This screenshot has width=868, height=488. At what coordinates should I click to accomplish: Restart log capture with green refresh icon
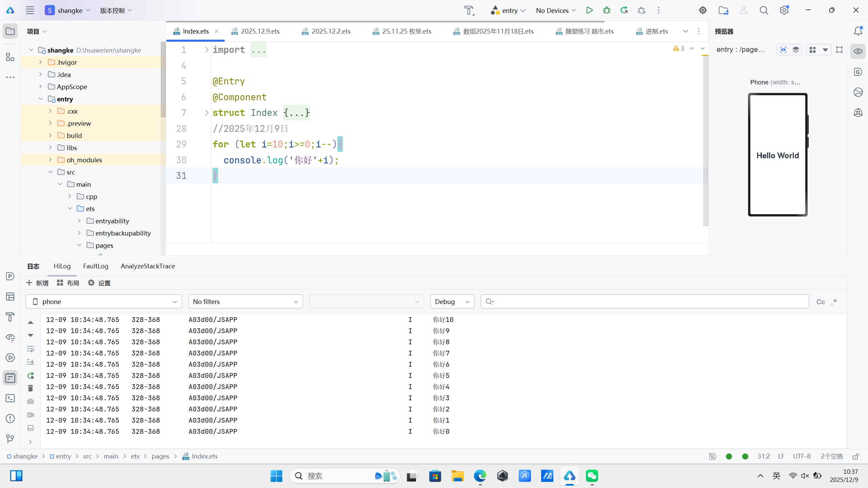coord(31,375)
